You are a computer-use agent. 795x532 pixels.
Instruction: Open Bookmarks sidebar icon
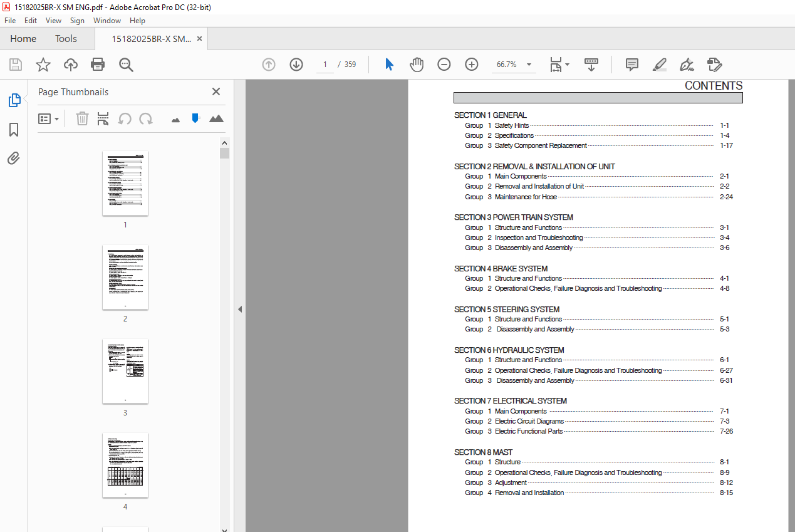pos(14,130)
